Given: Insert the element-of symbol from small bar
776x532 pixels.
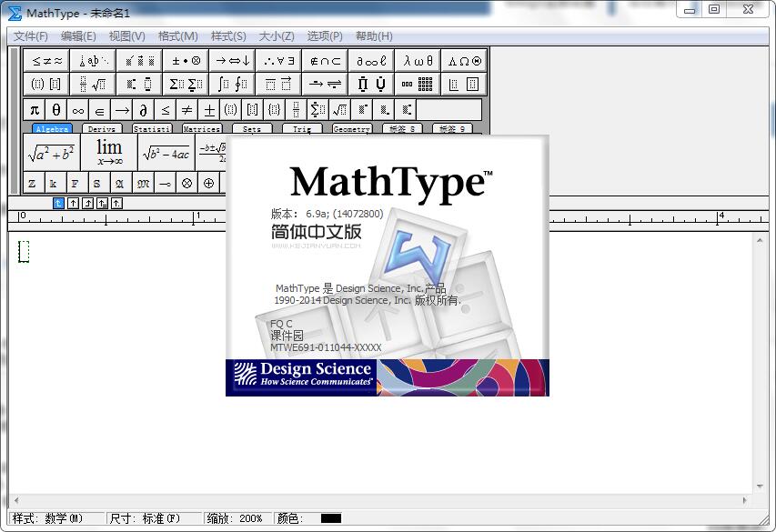Looking at the screenshot, I should 99,110.
